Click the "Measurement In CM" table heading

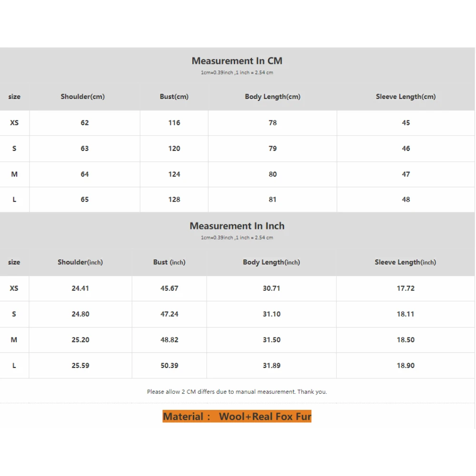[x=237, y=61]
